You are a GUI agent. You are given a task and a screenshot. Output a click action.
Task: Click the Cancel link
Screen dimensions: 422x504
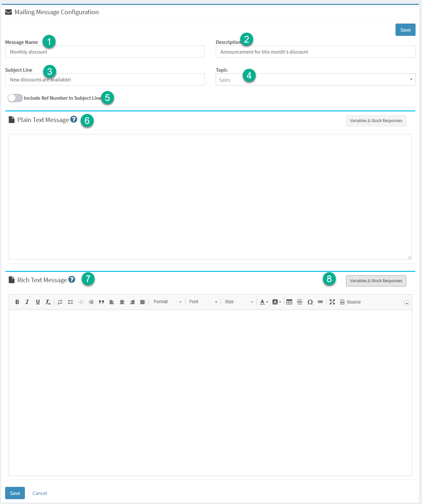point(40,493)
